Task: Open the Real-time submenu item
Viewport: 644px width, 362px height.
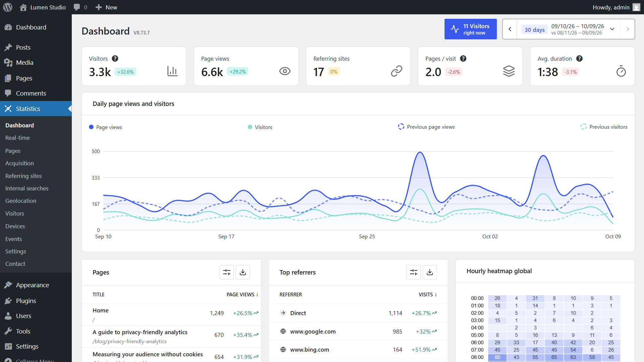Action: tap(17, 138)
